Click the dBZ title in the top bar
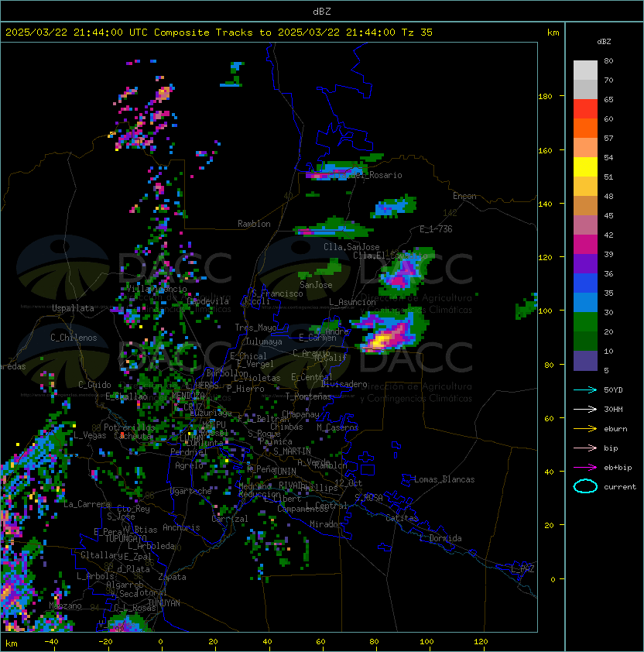The image size is (644, 652). coord(322,11)
